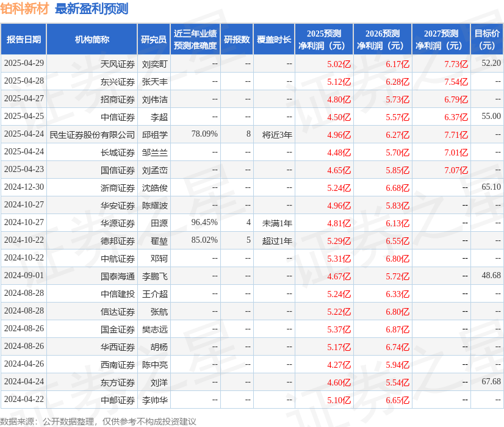Click the 机构简称 column header
504x427 pixels.
[x=98, y=38]
